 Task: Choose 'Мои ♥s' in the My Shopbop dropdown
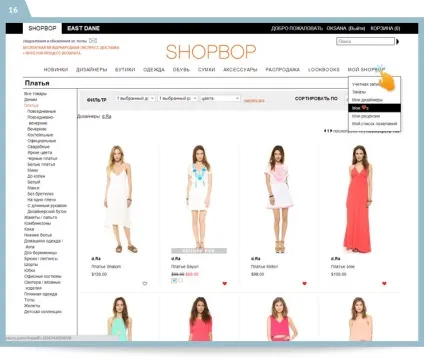[x=374, y=108]
